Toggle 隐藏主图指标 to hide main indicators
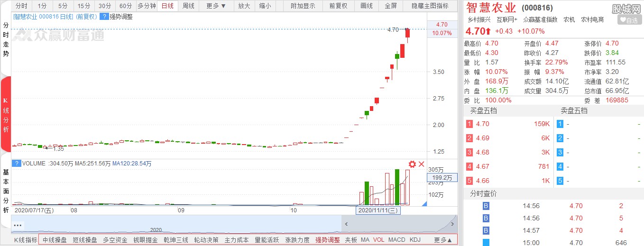The image size is (644, 246). [430, 6]
